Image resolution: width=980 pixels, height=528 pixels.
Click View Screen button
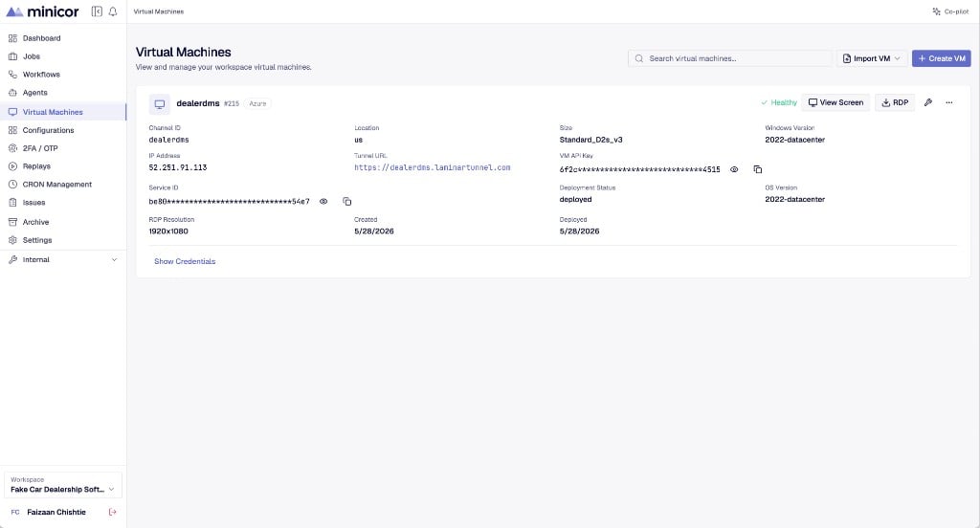coord(835,102)
